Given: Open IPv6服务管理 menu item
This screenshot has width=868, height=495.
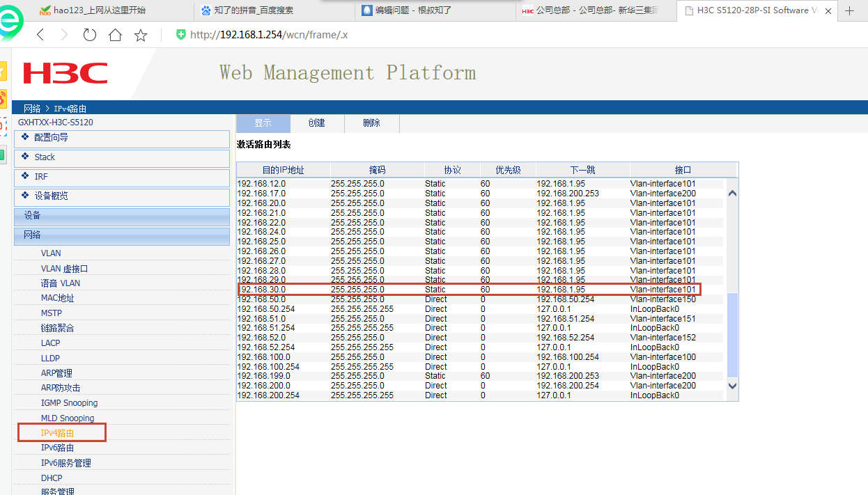Looking at the screenshot, I should click(66, 464).
